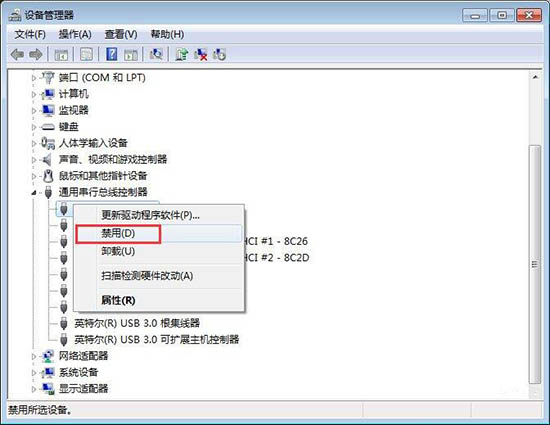Viewport: 550px width, 425px height.
Task: Expand the 显示适配器 node
Action: tap(34, 389)
